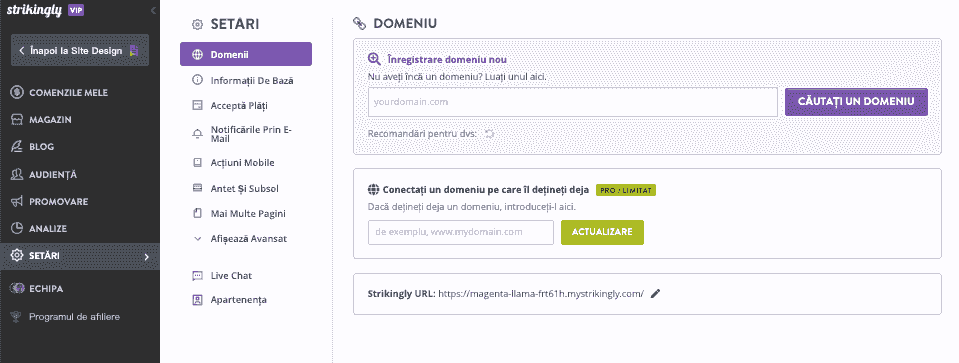
Task: Edit Strikingly URL with pencil icon
Action: click(x=656, y=293)
